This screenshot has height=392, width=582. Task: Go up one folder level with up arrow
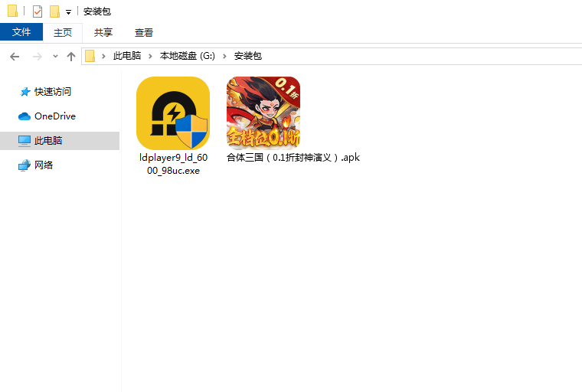[x=71, y=56]
